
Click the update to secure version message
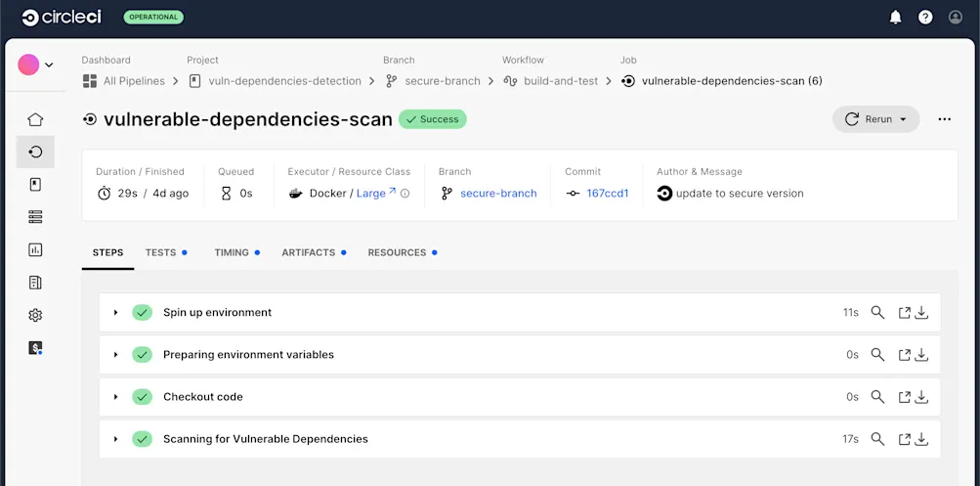740,194
